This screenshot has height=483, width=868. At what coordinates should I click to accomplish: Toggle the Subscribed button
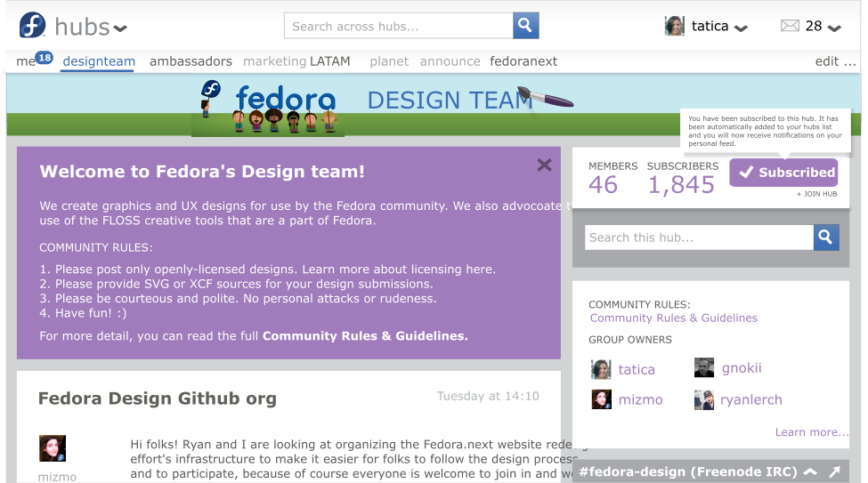(783, 173)
